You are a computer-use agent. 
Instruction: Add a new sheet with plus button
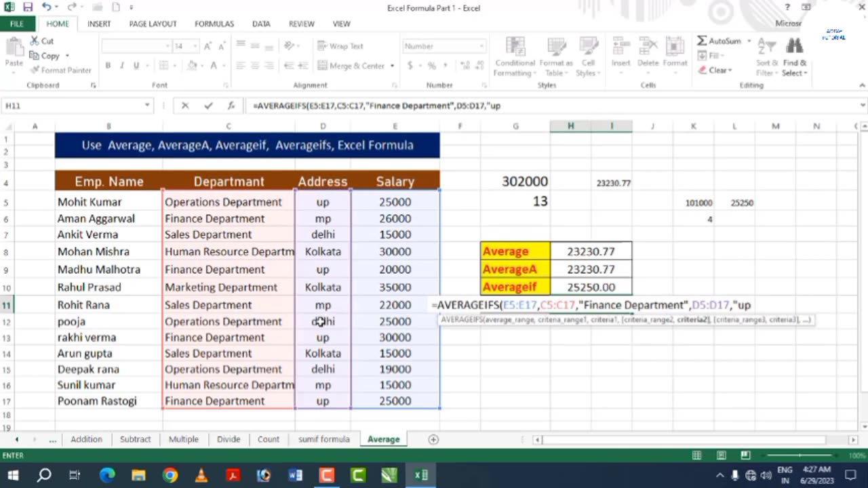[x=433, y=439]
